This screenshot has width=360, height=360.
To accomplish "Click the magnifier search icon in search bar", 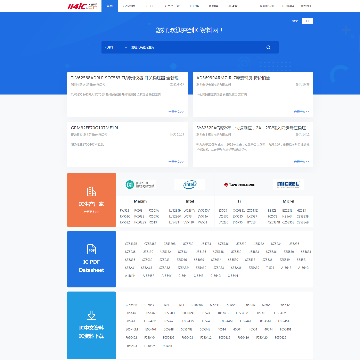I will 268,47.
